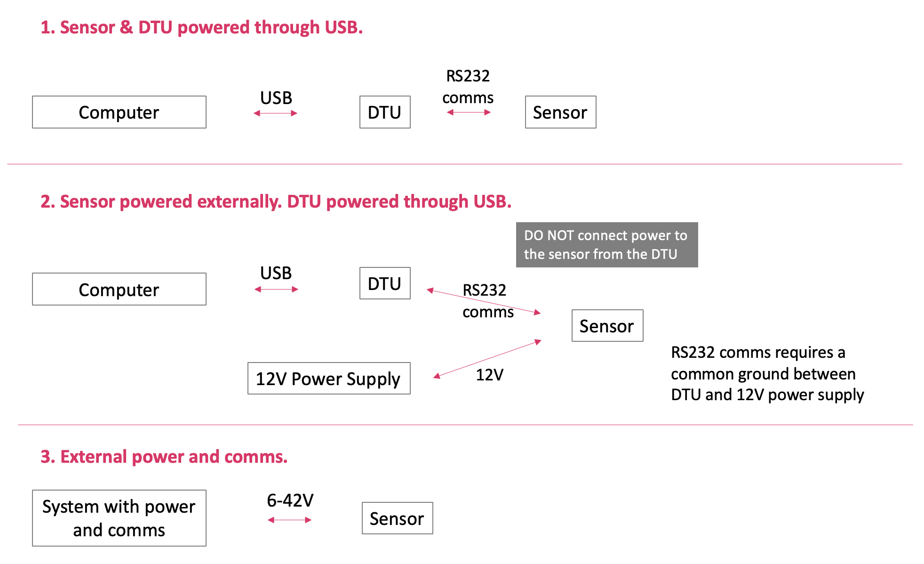Select the 12V Power Supply box
The width and height of the screenshot is (924, 564).
pyautogui.click(x=328, y=379)
